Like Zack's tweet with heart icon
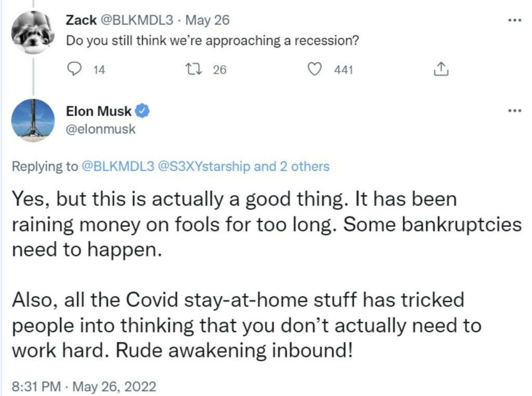This screenshot has width=532, height=396. pyautogui.click(x=314, y=69)
